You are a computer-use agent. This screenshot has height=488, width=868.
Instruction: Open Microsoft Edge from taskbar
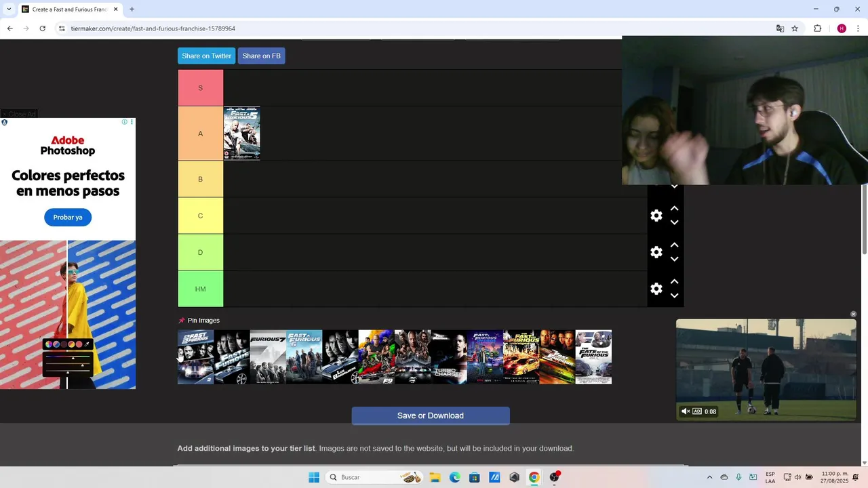point(454,477)
